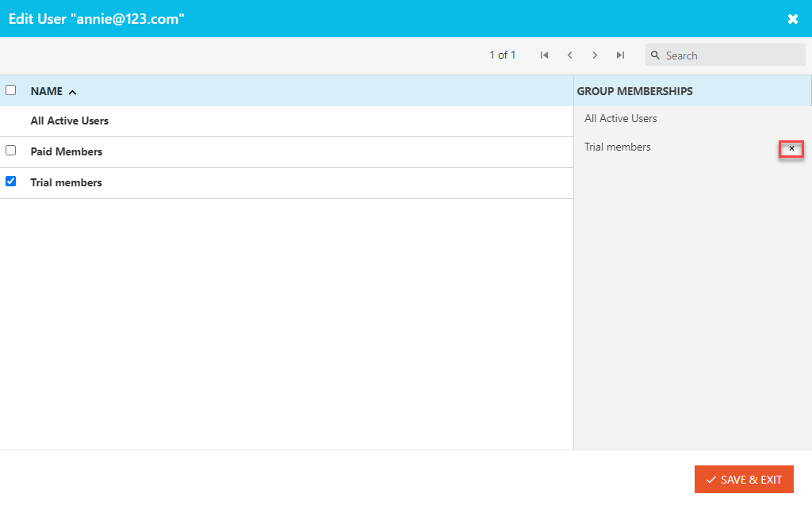The image size is (812, 509).
Task: Uncheck the Trial members checkbox
Action: point(11,182)
